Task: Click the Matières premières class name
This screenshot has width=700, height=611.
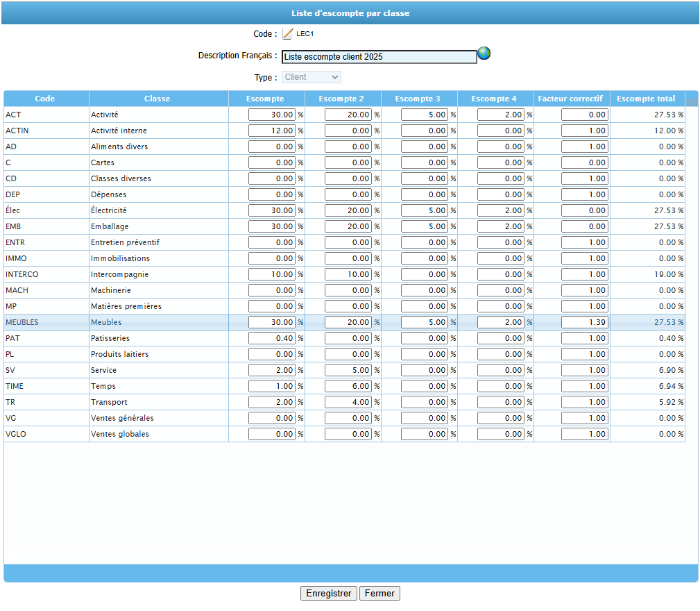Action: coord(126,306)
